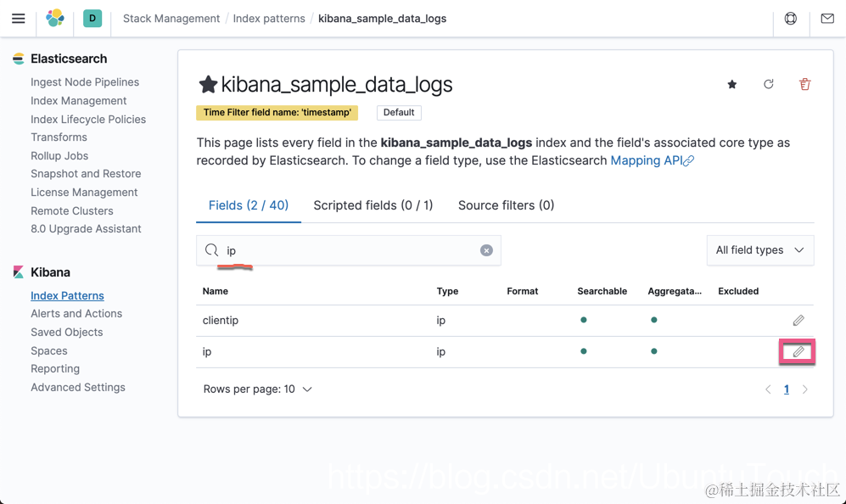Click the Stack Management breadcrumb
This screenshot has height=504, width=846.
pyautogui.click(x=171, y=19)
